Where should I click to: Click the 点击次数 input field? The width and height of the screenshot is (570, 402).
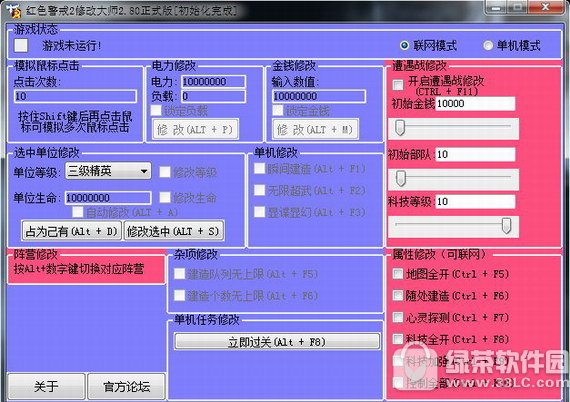75,96
